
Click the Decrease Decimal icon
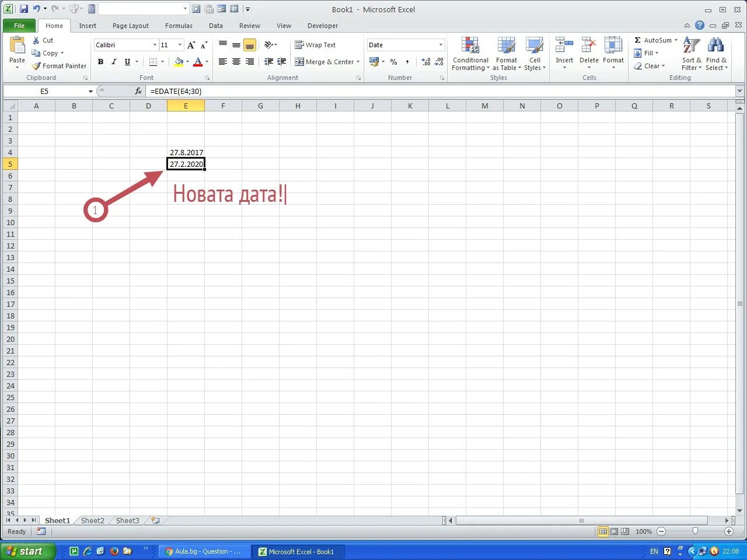[439, 62]
